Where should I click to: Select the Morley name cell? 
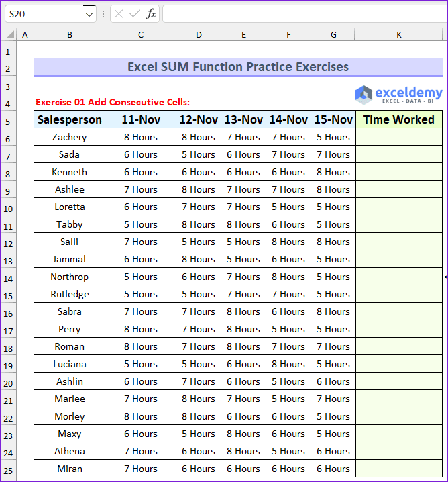[69, 416]
